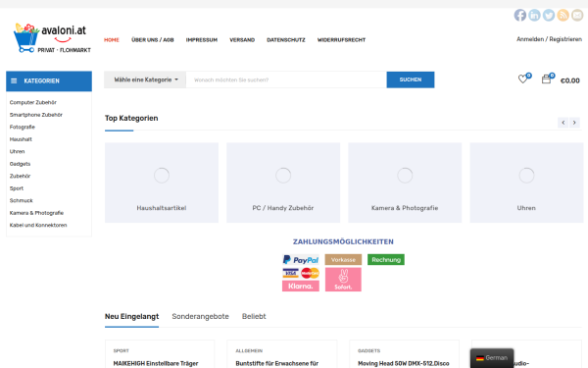
Task: Open the Datenschutz menu item
Action: [x=286, y=40]
